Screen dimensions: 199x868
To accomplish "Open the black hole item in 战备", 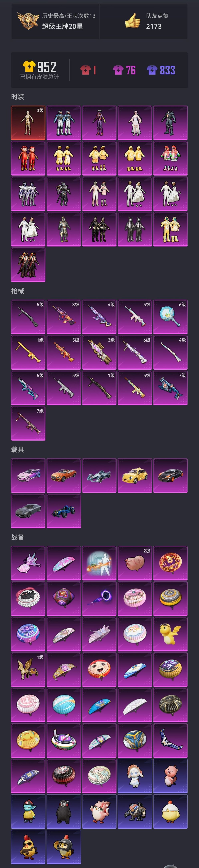I will coord(99,599).
